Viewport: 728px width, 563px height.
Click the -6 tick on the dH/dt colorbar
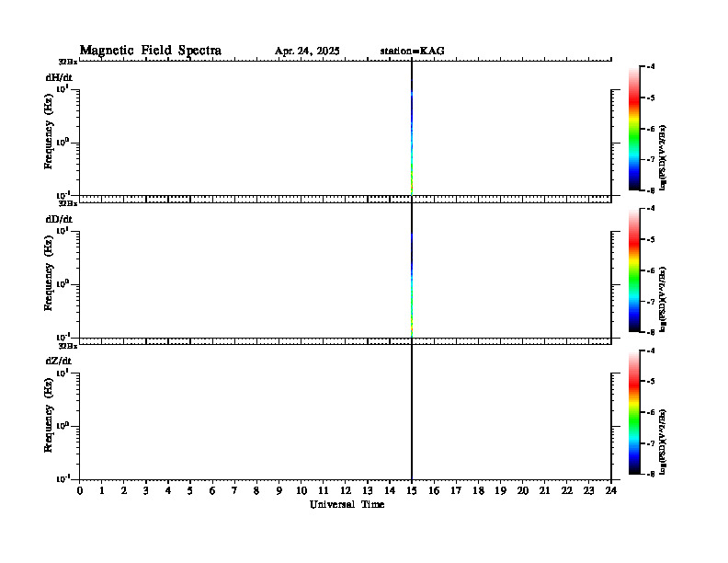tap(651, 129)
